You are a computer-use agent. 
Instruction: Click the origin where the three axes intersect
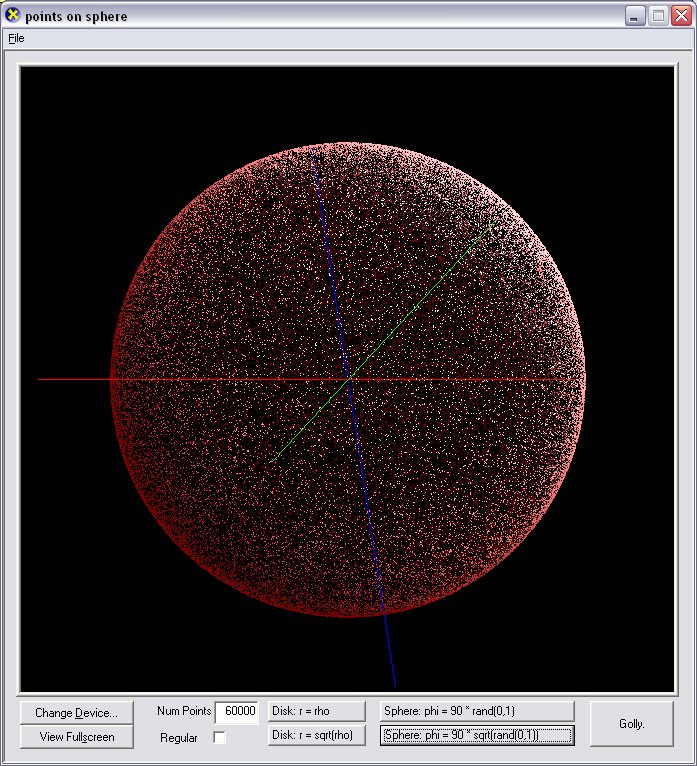(349, 379)
